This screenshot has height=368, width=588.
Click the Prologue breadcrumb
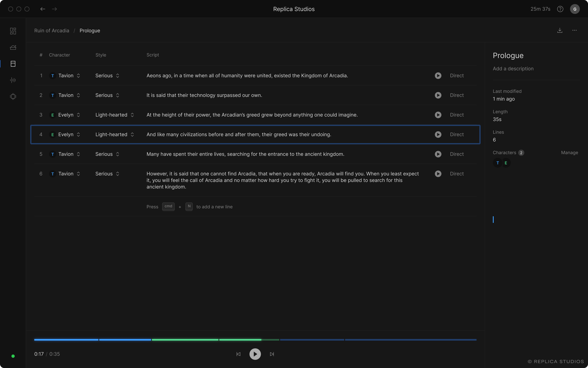click(90, 31)
